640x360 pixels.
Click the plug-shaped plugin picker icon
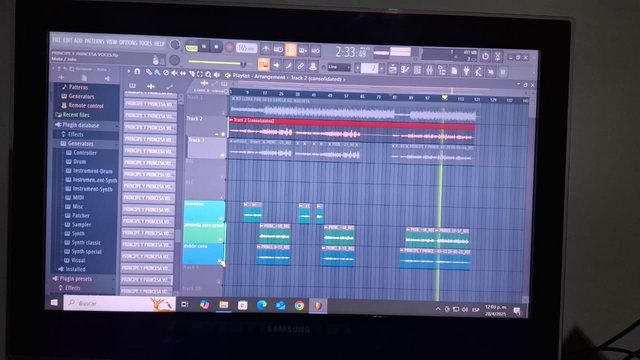pos(466,71)
